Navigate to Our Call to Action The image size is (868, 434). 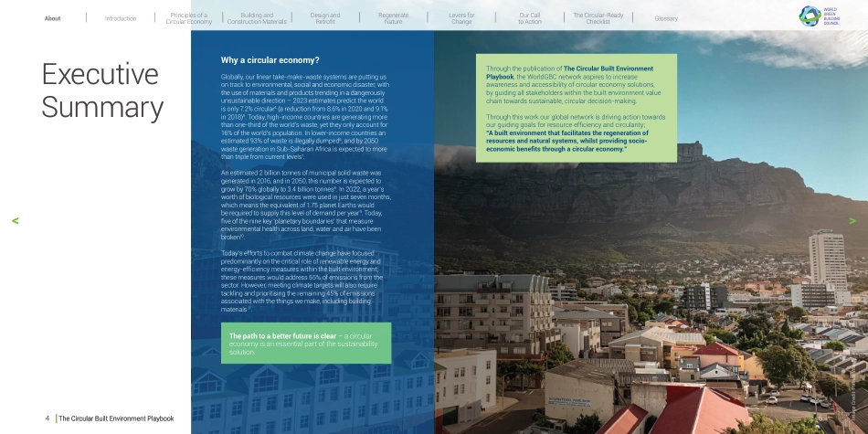point(530,18)
